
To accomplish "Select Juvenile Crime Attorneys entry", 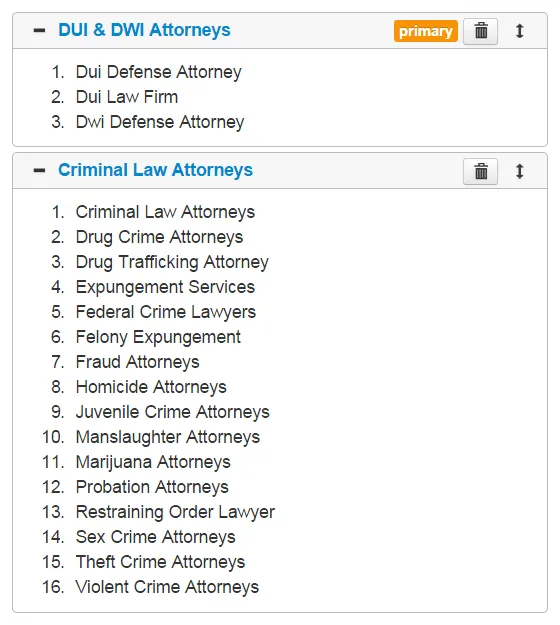I will (173, 412).
